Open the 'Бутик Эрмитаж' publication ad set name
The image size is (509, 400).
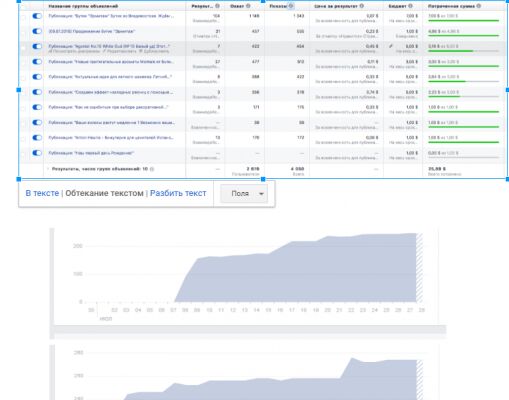(111, 16)
